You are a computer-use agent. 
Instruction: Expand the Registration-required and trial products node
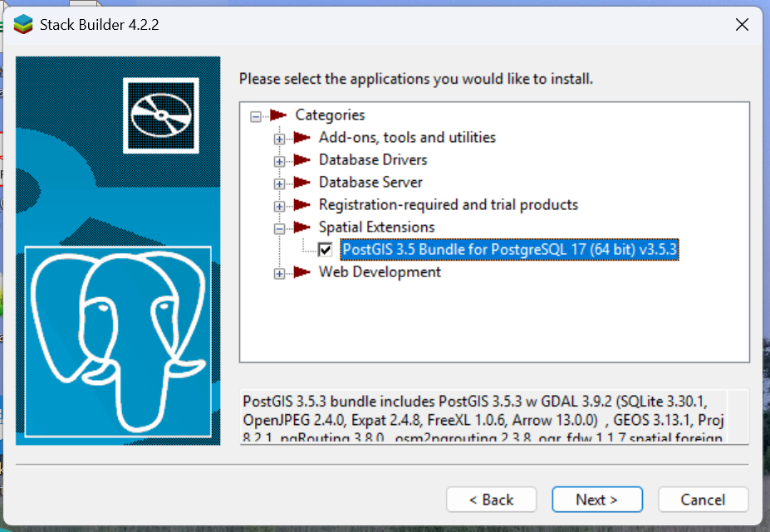coord(280,206)
